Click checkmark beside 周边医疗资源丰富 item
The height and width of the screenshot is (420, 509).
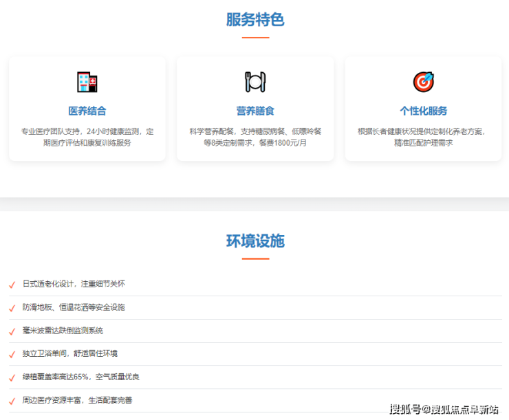(x=12, y=401)
